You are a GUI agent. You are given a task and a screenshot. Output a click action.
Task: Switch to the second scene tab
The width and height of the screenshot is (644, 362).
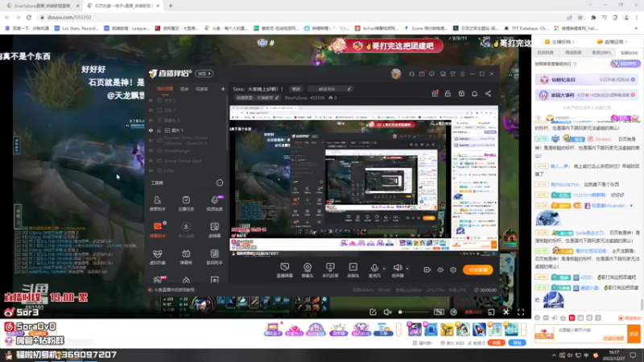click(184, 88)
